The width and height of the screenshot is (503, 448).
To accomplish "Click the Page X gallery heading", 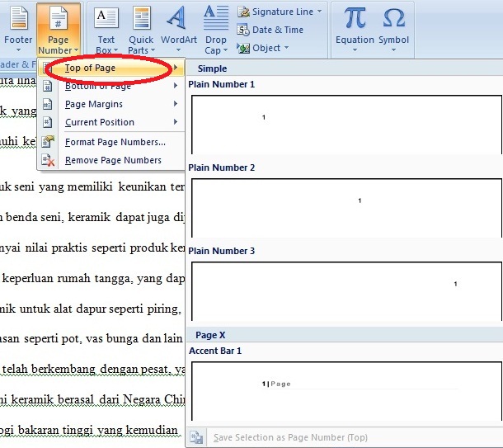I will coord(210,335).
